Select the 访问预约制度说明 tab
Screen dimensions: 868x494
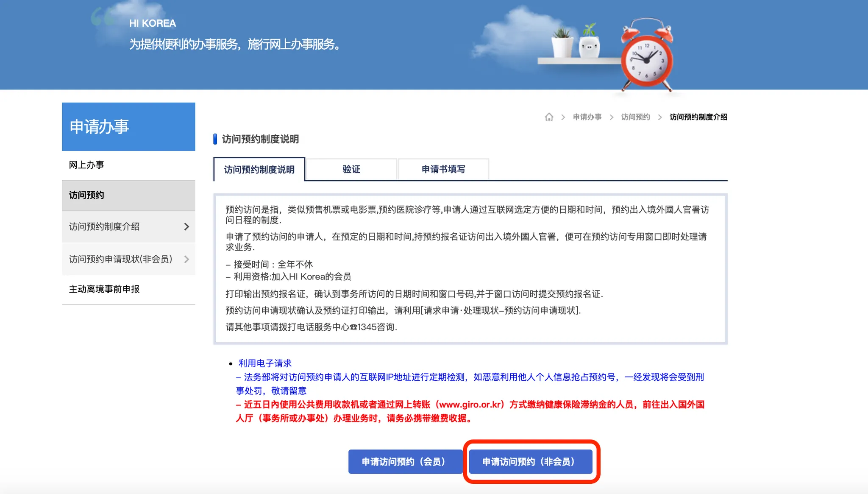259,170
